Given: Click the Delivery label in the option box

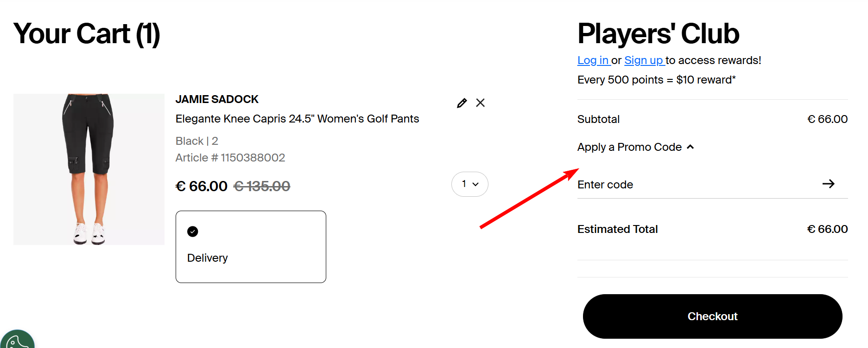Looking at the screenshot, I should pos(208,258).
